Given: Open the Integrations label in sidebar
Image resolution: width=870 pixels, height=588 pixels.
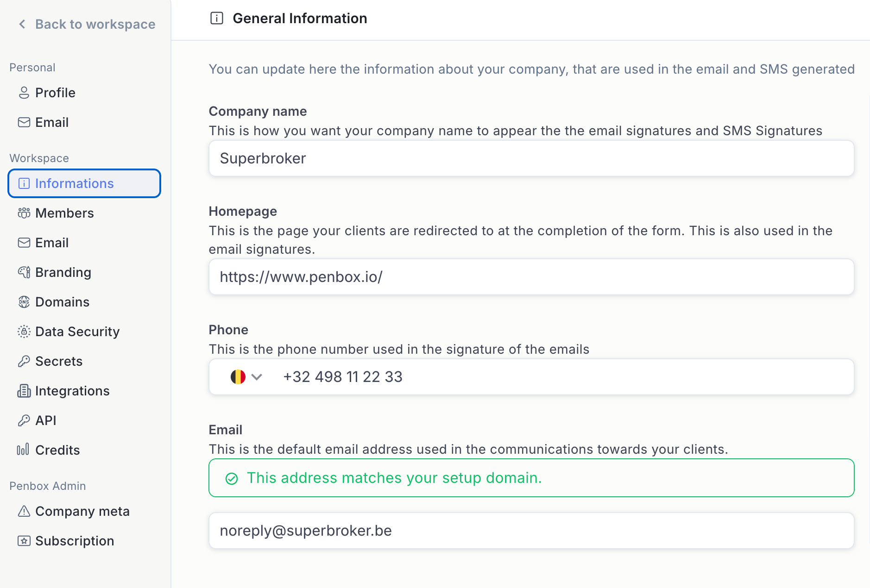Looking at the screenshot, I should [x=72, y=391].
